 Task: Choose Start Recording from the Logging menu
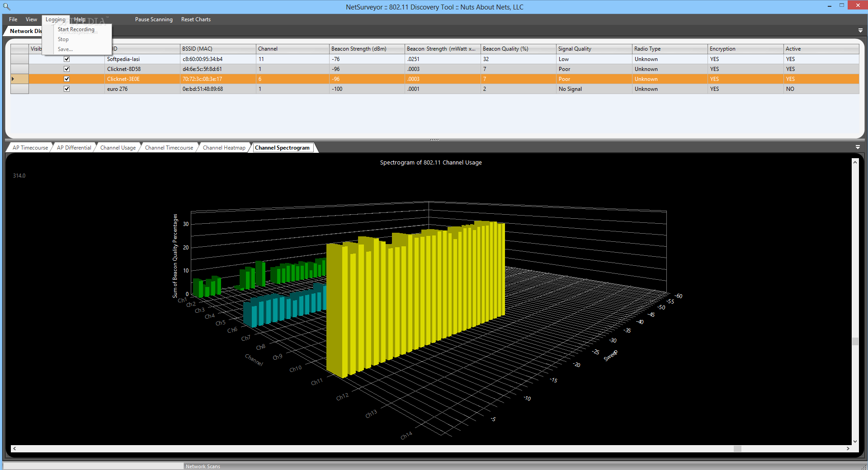pos(76,29)
